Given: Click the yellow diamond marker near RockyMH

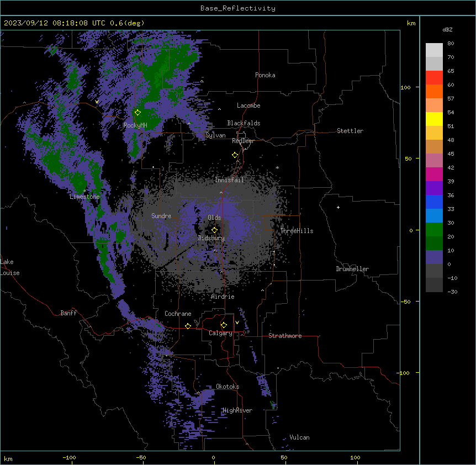Looking at the screenshot, I should click(x=137, y=112).
